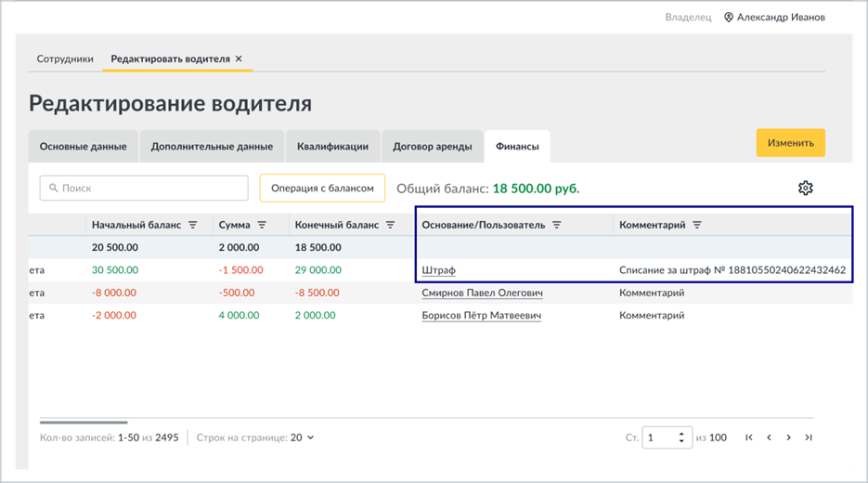Open the Квалификации tab
Screen dimensions: 868x483
tap(332, 146)
